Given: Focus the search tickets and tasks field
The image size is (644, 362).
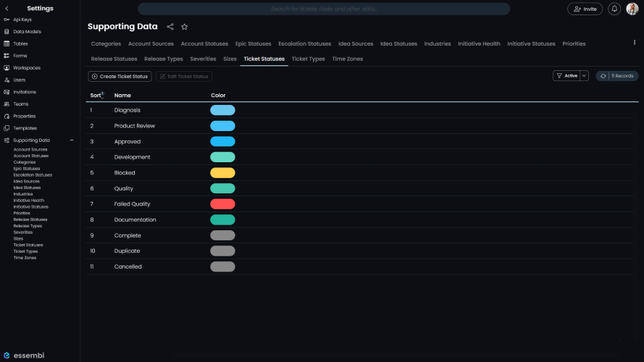Looking at the screenshot, I should tap(324, 9).
